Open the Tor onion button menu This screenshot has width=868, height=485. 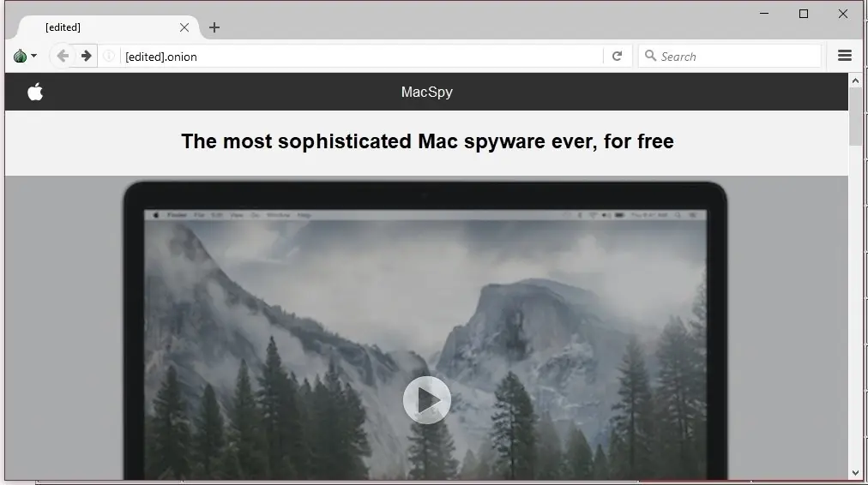tap(24, 56)
